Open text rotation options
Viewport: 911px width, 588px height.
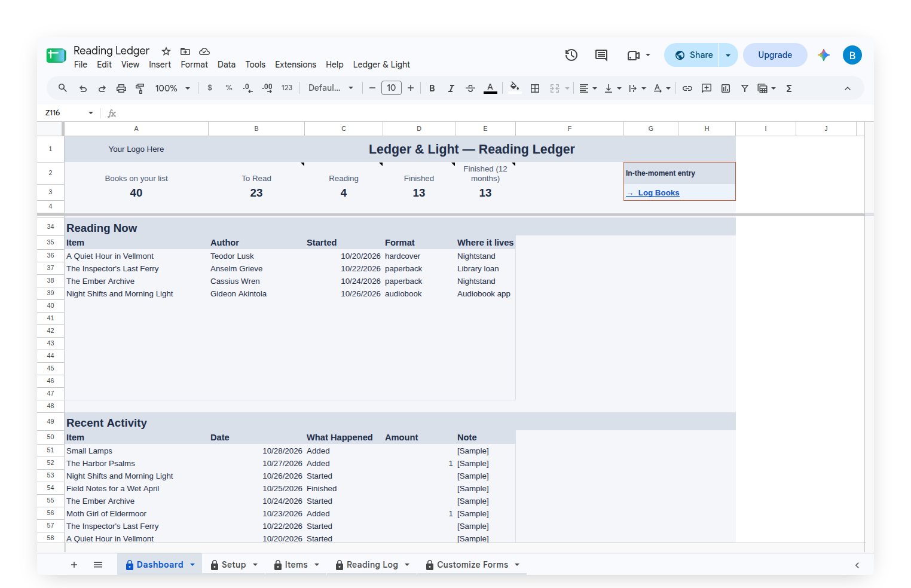(x=662, y=88)
